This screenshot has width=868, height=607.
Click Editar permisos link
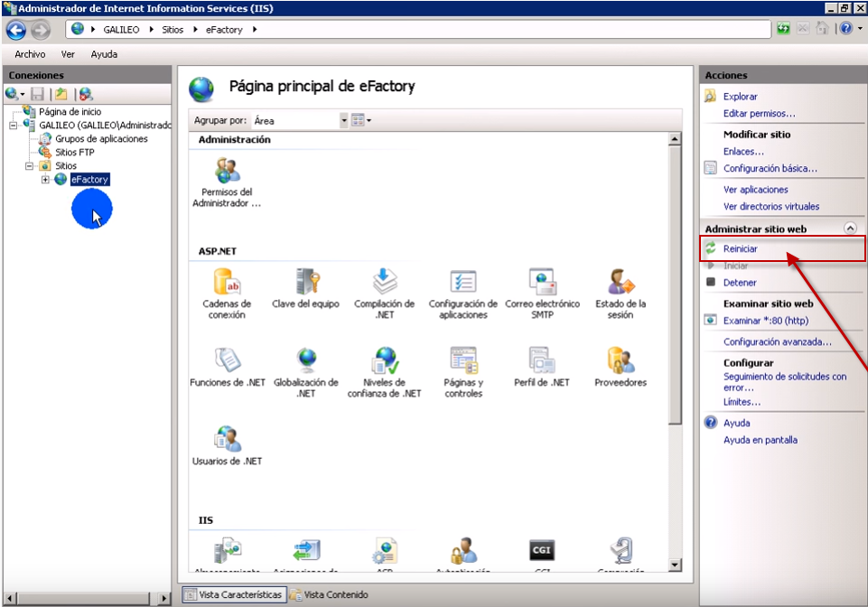[759, 114]
